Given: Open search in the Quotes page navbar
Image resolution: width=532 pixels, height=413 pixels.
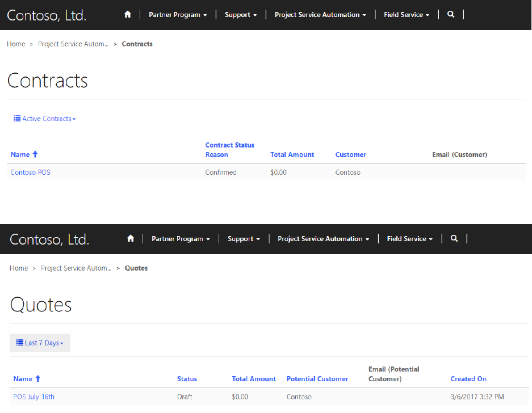Looking at the screenshot, I should [454, 239].
